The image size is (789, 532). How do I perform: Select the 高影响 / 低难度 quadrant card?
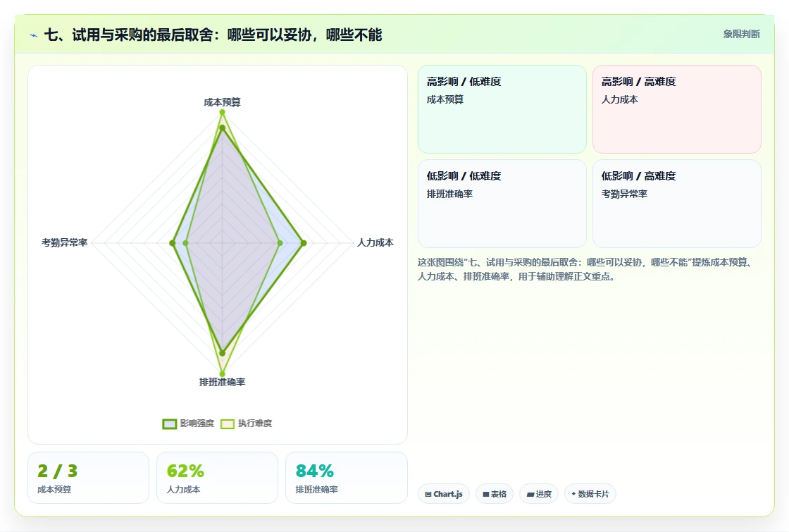502,109
